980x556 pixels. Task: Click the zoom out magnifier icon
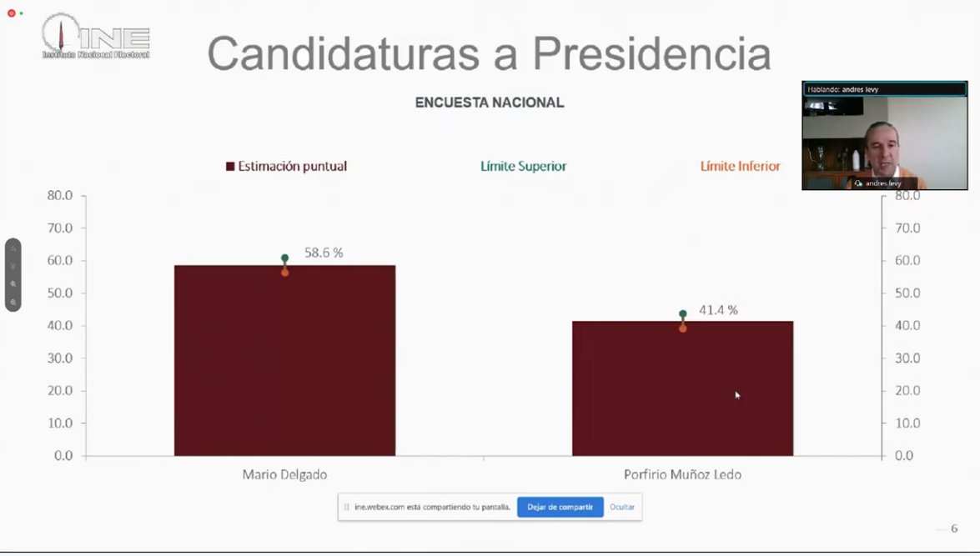tap(13, 302)
